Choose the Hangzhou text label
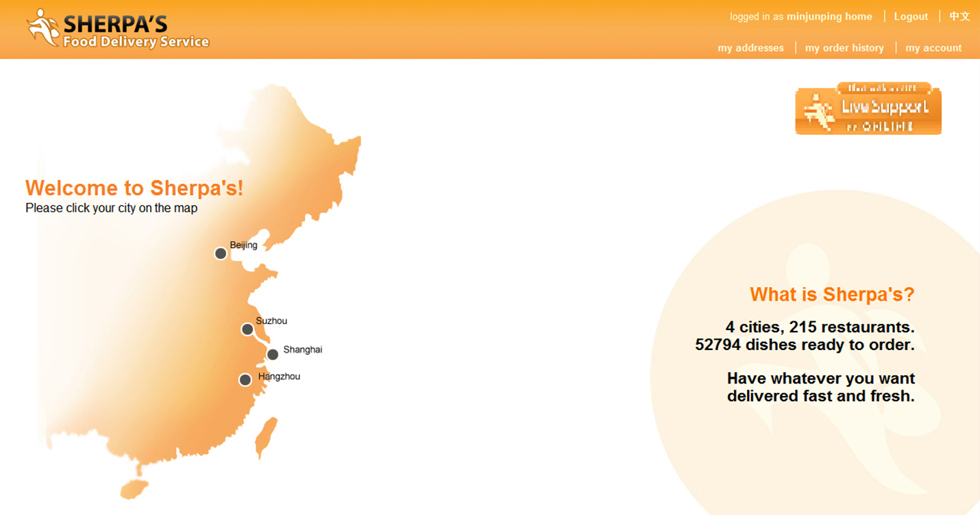The height and width of the screenshot is (515, 980). [x=279, y=376]
